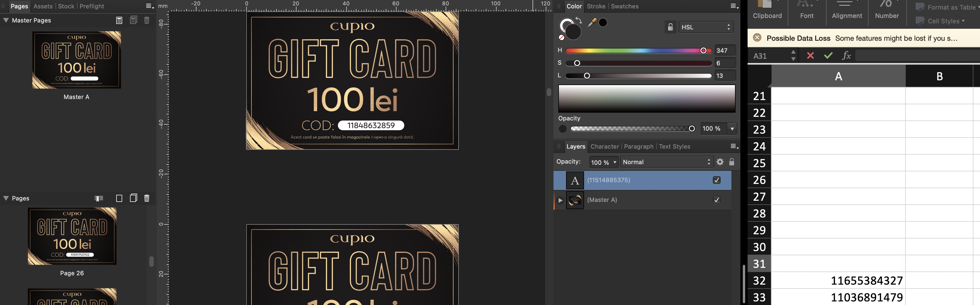The width and height of the screenshot is (980, 305).
Task: Collapse the Master Pages section triangle
Action: tap(6, 20)
